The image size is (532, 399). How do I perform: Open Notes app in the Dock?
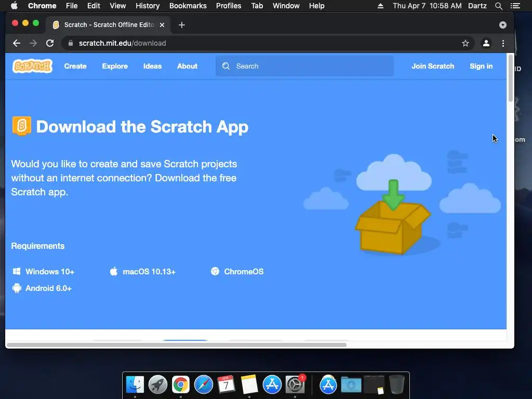(249, 385)
